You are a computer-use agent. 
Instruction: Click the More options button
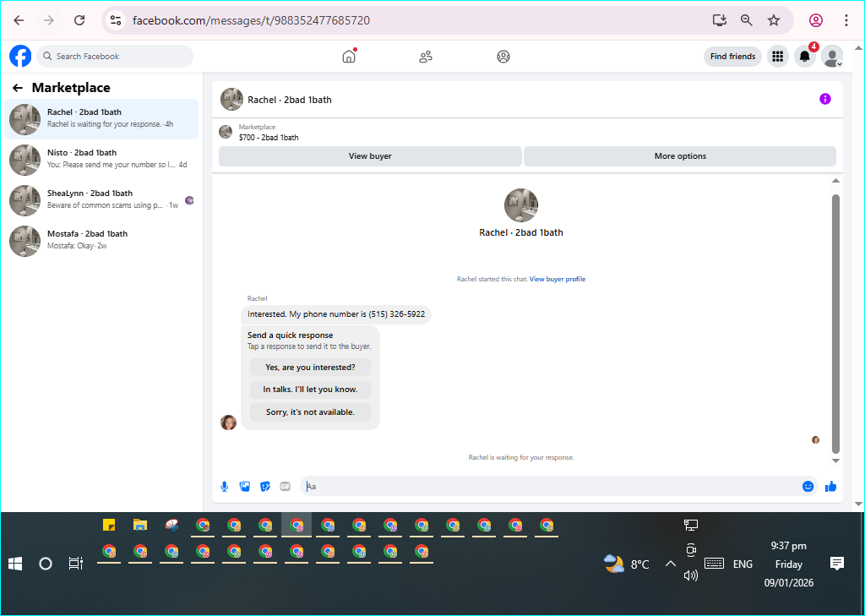click(680, 156)
